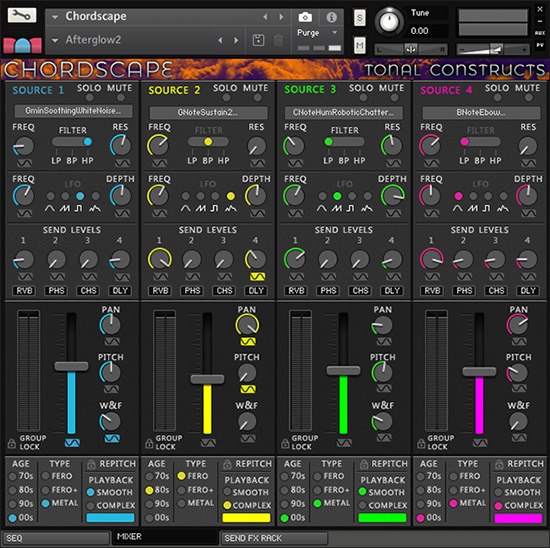Viewport: 550px width, 548px height.
Task: Select Complex playback for Source 3
Action: pos(362,505)
